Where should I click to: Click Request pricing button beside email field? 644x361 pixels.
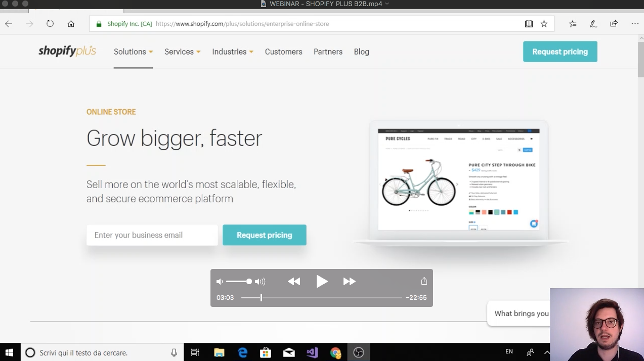click(265, 235)
